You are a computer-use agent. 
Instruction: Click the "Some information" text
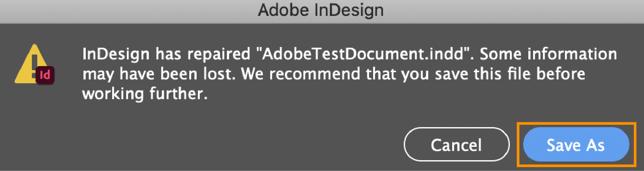[548, 54]
